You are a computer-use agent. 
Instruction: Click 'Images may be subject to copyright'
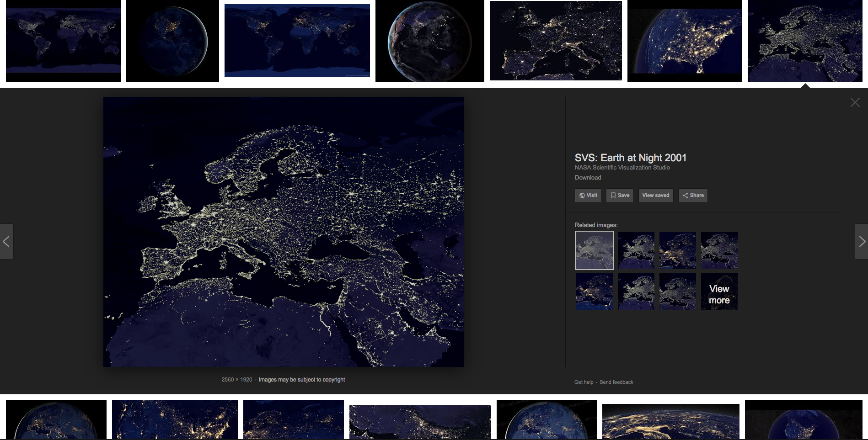pos(302,380)
